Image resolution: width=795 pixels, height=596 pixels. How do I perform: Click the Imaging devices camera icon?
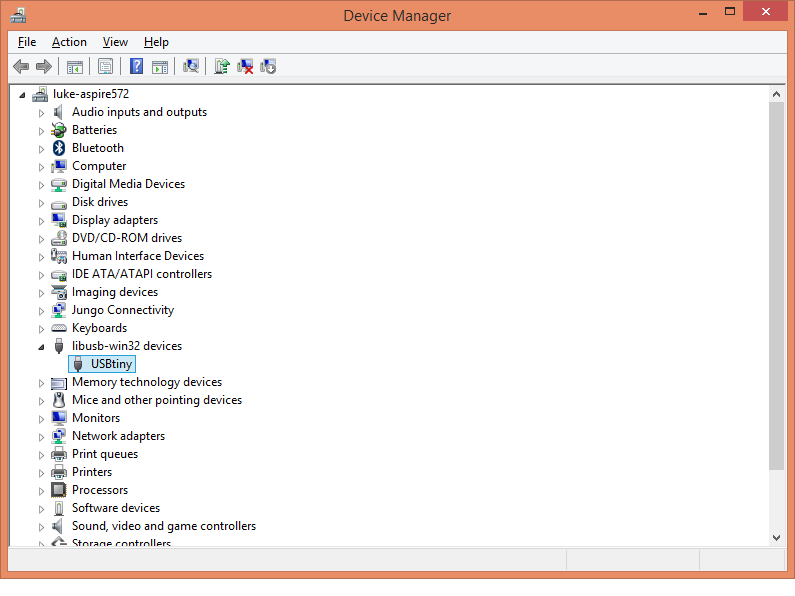point(59,292)
